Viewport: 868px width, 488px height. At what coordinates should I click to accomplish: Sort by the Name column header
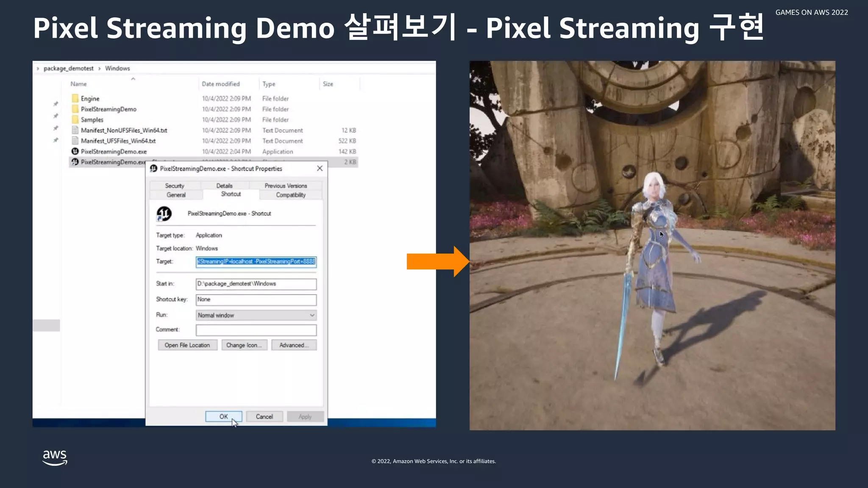pos(78,84)
